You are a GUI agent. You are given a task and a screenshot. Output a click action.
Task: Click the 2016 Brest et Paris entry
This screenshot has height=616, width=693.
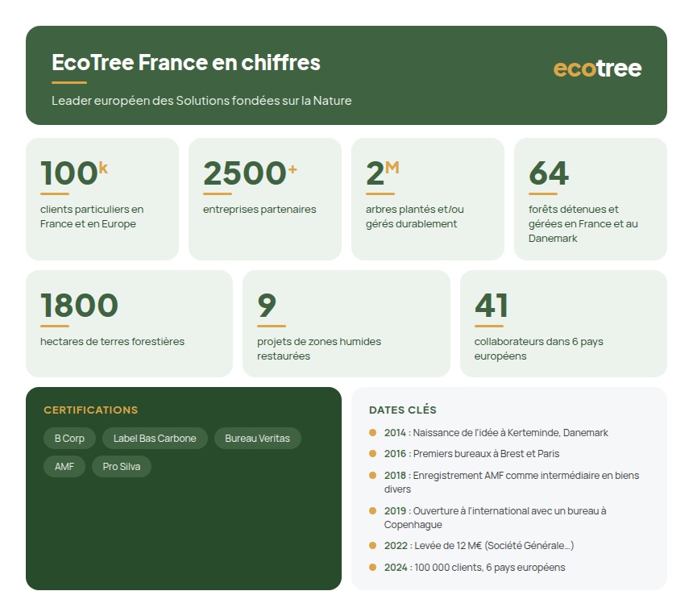[471, 454]
